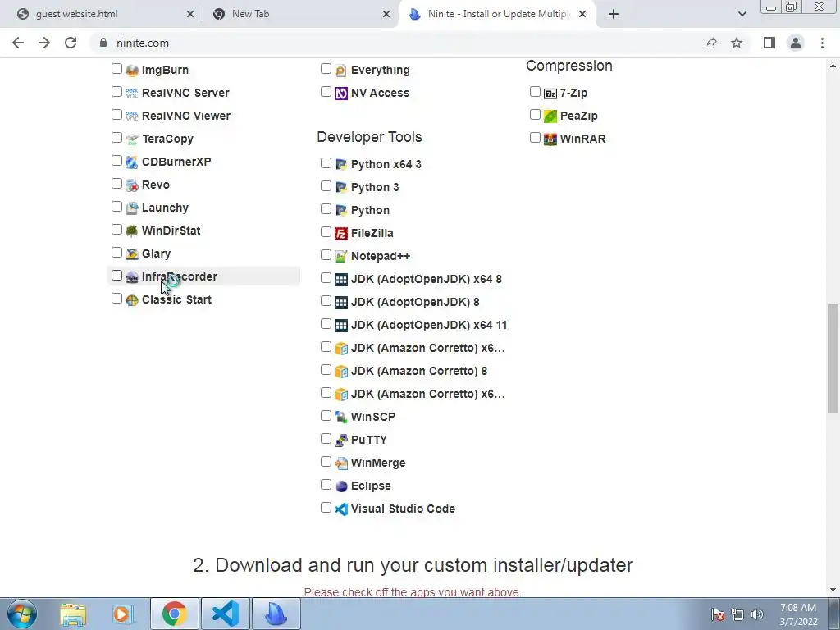840x630 pixels.
Task: Click the Everything search icon
Action: (x=340, y=71)
